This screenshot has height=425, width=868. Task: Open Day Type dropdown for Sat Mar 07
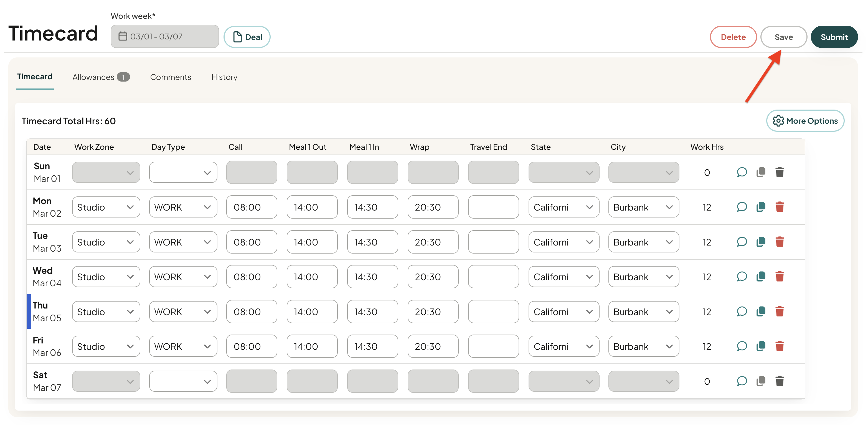pyautogui.click(x=183, y=381)
